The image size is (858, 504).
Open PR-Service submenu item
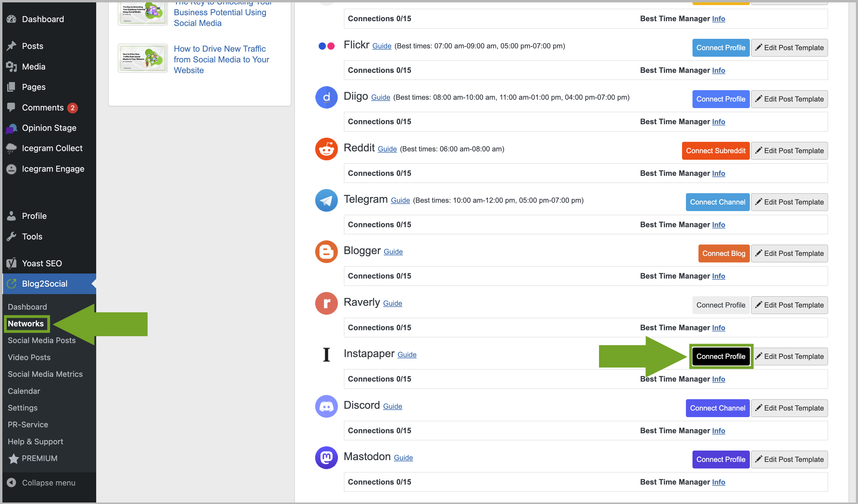pos(28,424)
